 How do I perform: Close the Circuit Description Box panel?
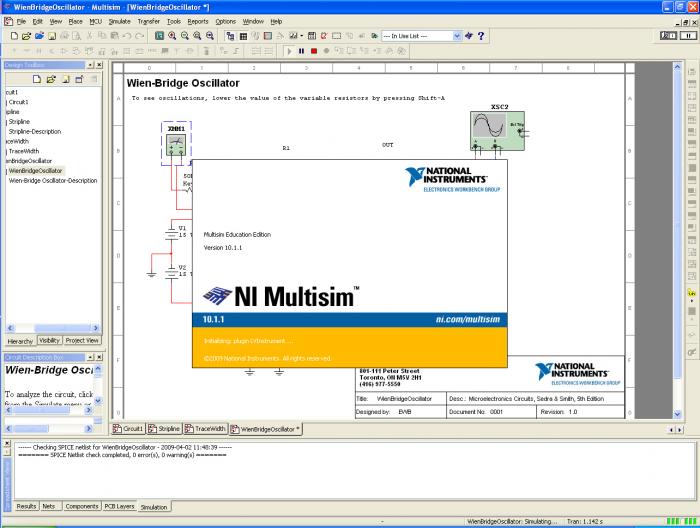pos(99,357)
